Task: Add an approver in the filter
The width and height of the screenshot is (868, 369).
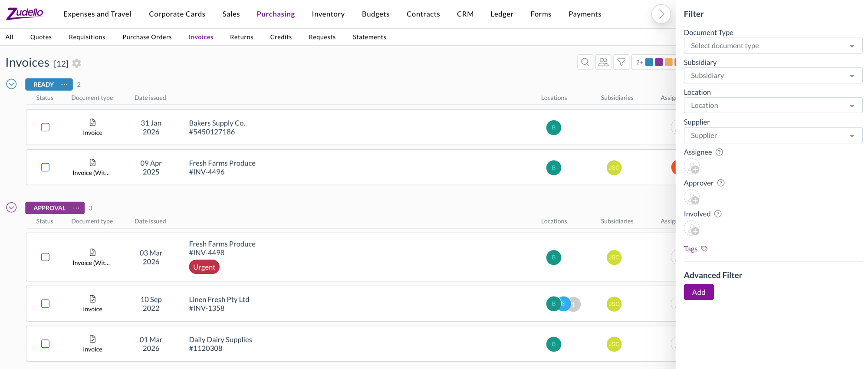Action: [x=692, y=198]
